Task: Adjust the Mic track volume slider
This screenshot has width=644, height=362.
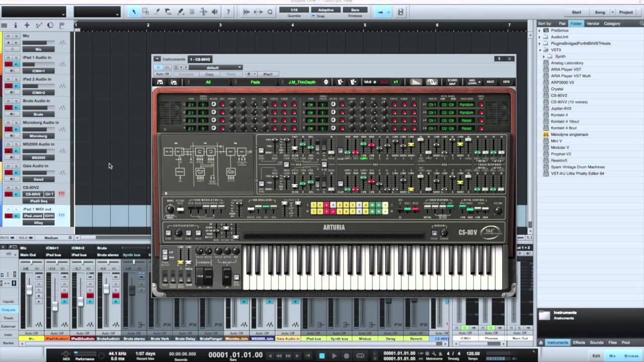Action: click(x=38, y=43)
